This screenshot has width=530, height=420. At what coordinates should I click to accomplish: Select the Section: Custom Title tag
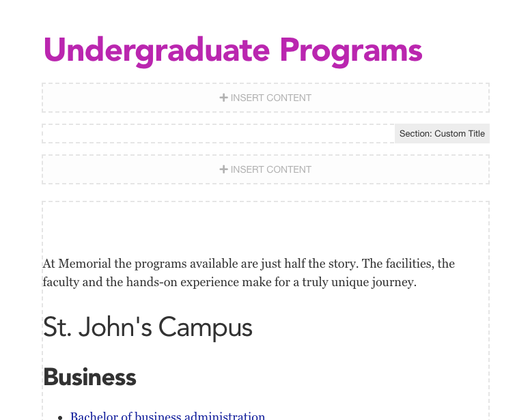click(442, 133)
